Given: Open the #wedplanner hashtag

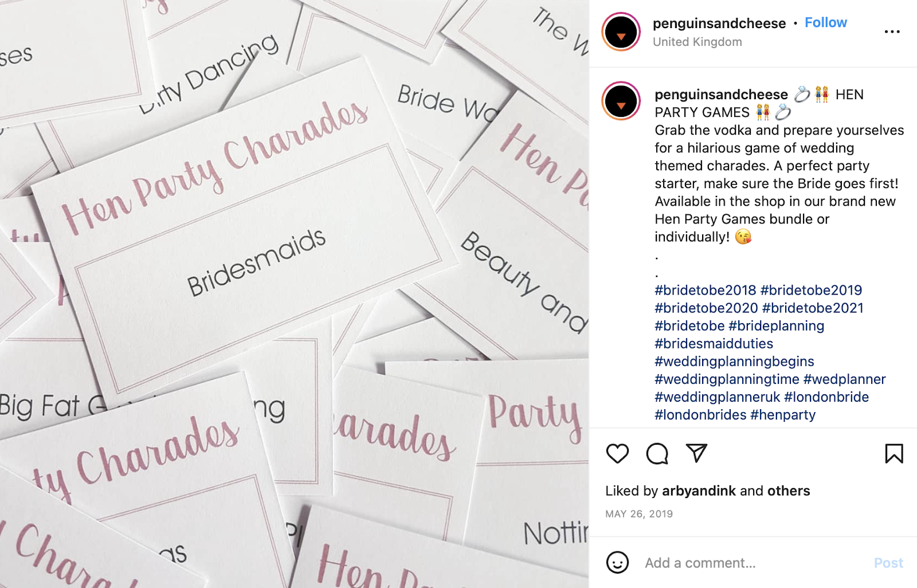Looking at the screenshot, I should pyautogui.click(x=845, y=379).
